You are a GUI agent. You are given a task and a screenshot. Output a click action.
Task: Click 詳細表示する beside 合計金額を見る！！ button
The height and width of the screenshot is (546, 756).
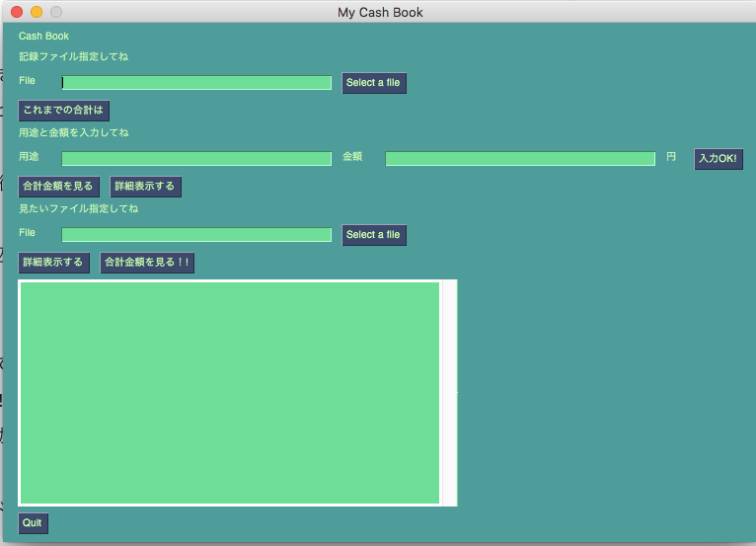[53, 263]
